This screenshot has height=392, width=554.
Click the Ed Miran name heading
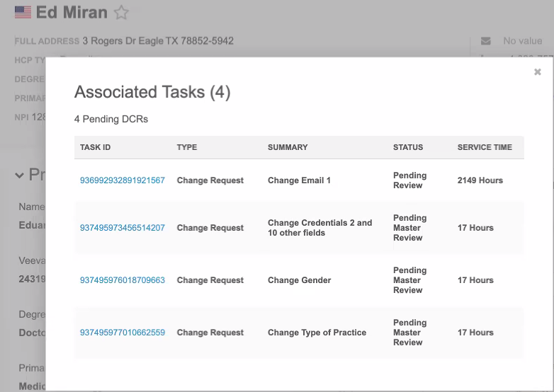72,13
